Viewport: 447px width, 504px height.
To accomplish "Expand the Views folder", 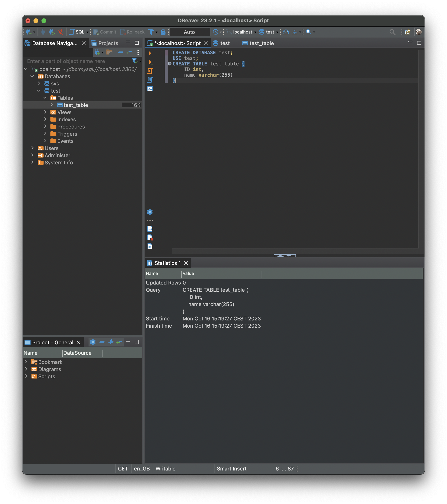I will coord(45,112).
